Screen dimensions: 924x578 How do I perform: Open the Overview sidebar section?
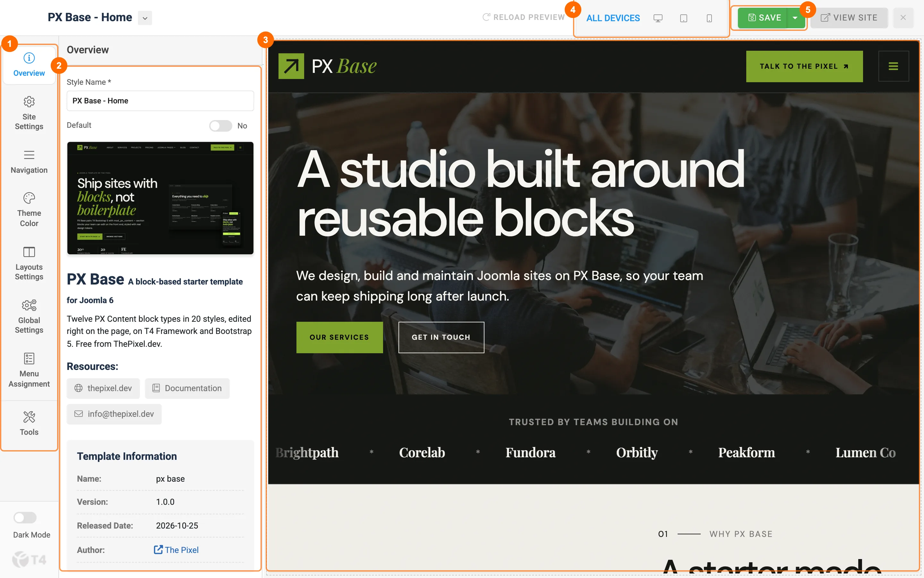[x=29, y=65]
